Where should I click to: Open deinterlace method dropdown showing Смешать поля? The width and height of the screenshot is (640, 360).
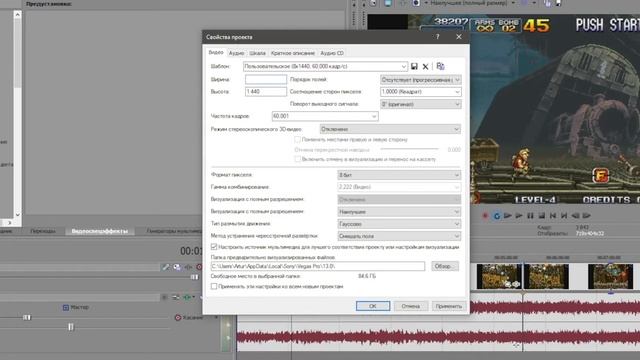click(399, 236)
